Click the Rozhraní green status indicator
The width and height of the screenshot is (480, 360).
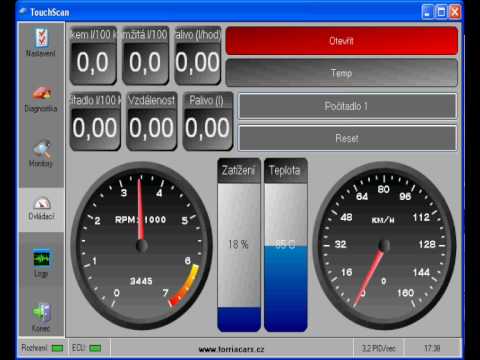[57, 348]
